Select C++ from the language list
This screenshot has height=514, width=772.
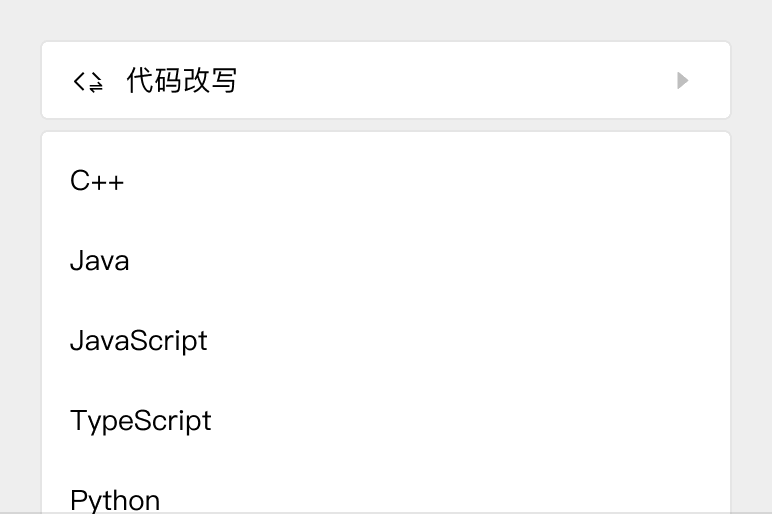coord(97,181)
